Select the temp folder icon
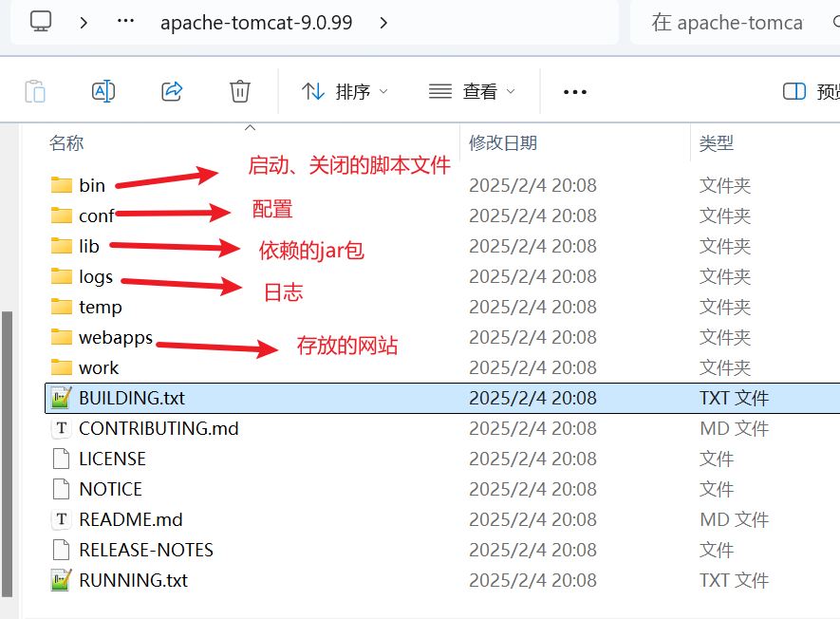Viewport: 840px width, 619px height. (x=61, y=307)
